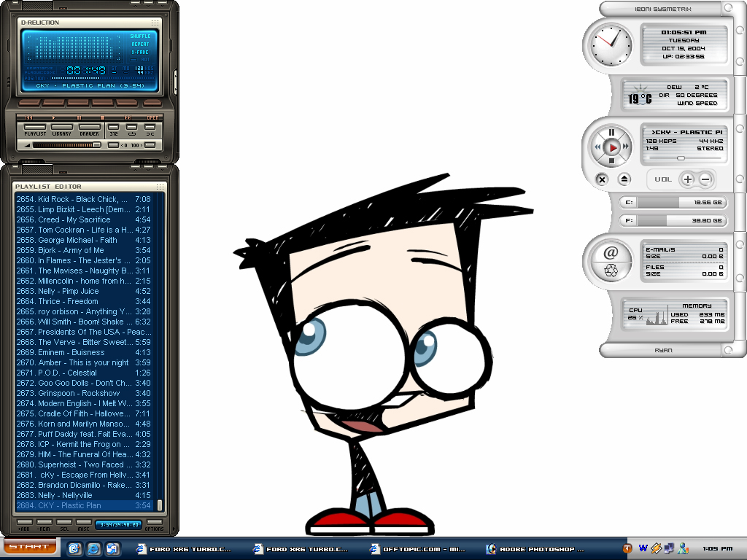The width and height of the screenshot is (747, 560).
Task: Click rewind icon on Sysmetrix dial
Action: 597,147
